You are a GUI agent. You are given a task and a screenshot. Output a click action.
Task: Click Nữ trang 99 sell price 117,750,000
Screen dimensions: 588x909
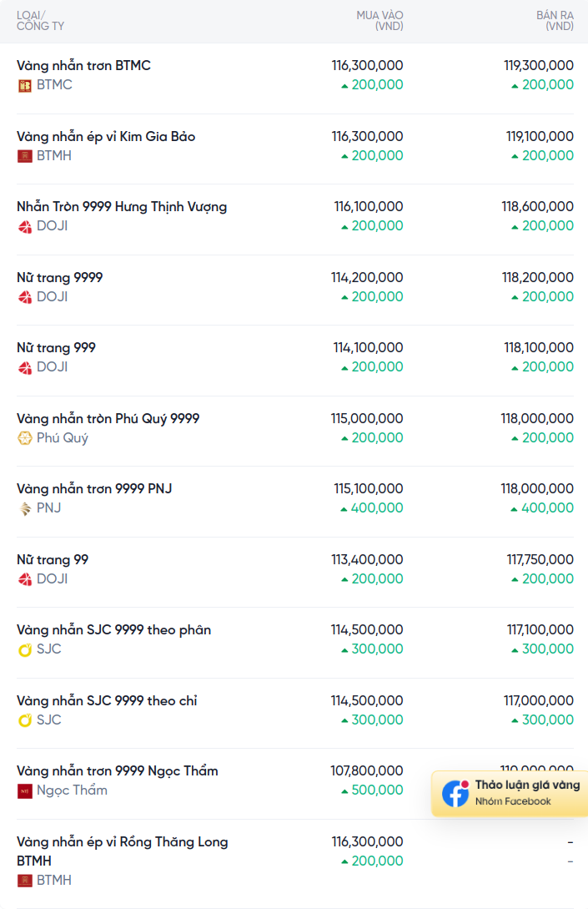[540, 559]
